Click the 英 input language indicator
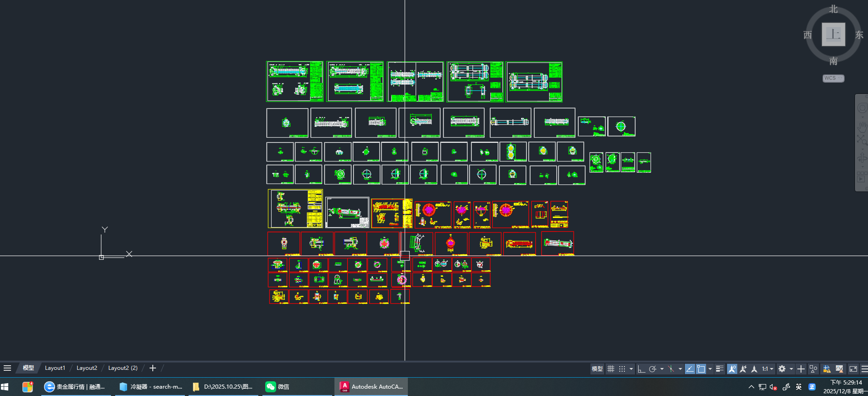 pos(799,387)
